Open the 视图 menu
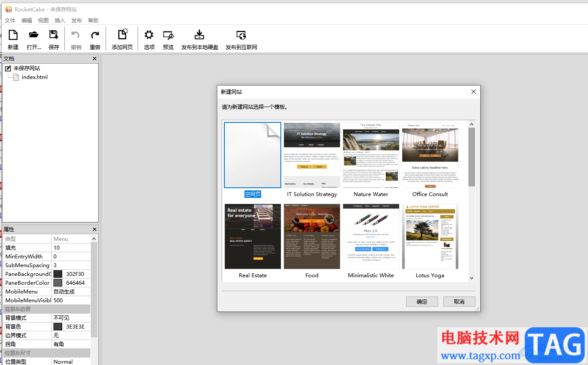Screen dimensions: 588x365 pyautogui.click(x=43, y=20)
